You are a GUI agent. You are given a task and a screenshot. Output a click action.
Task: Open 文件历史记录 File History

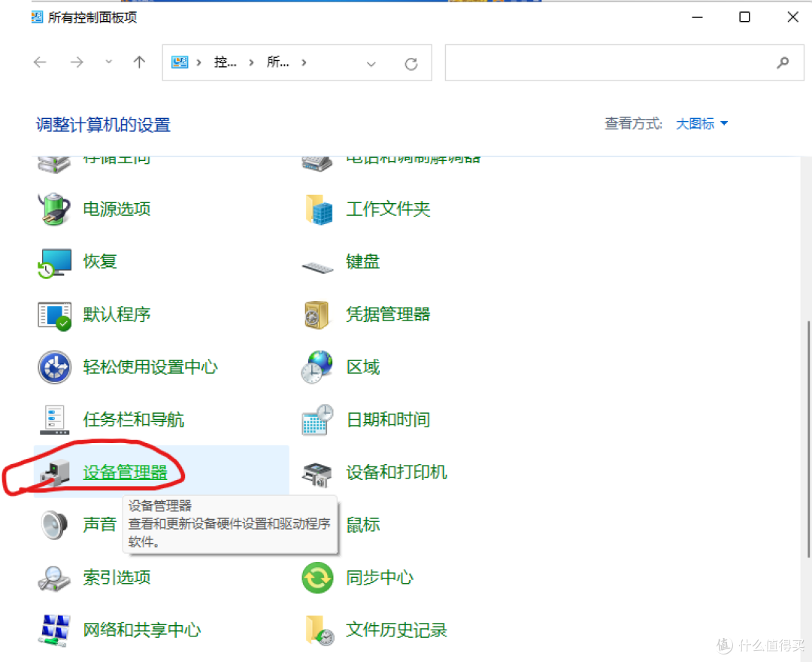(396, 630)
